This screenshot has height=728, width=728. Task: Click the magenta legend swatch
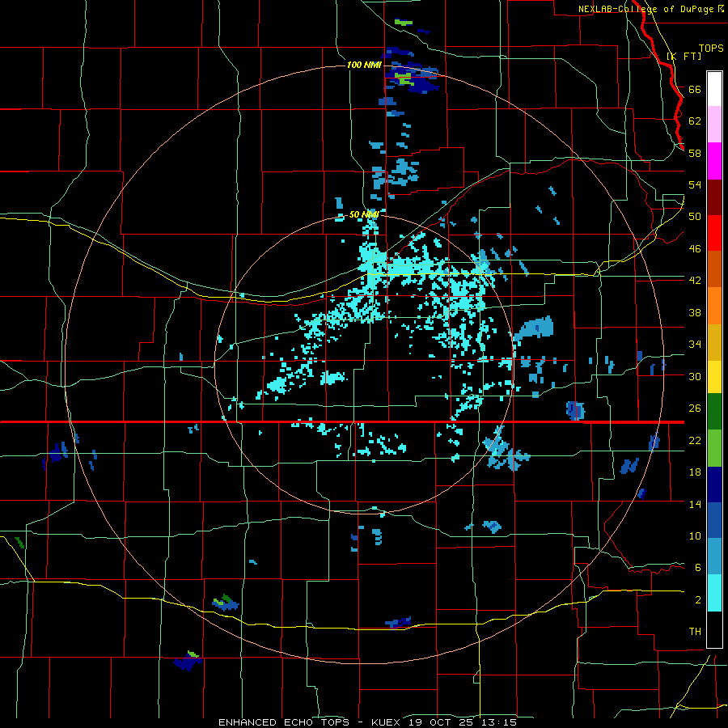point(714,161)
